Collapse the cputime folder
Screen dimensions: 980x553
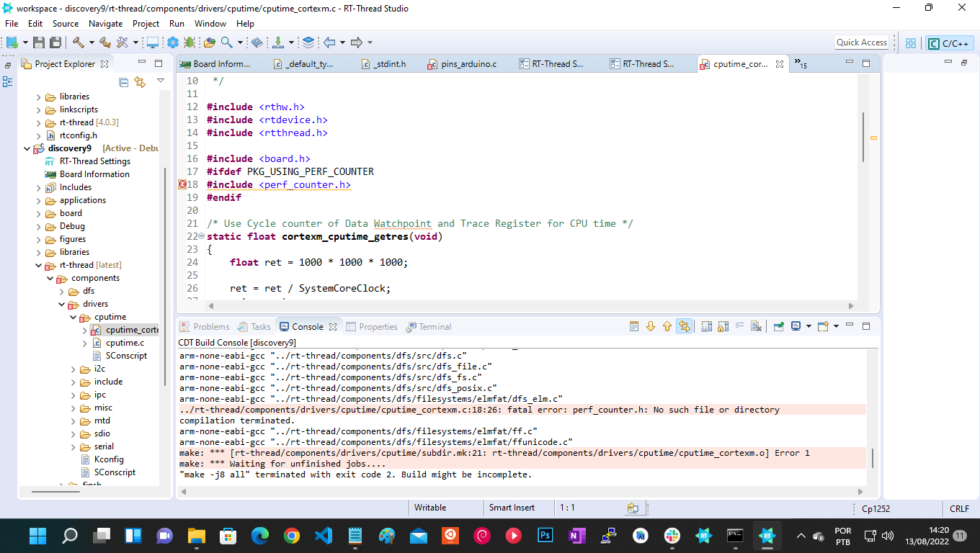[x=72, y=316]
